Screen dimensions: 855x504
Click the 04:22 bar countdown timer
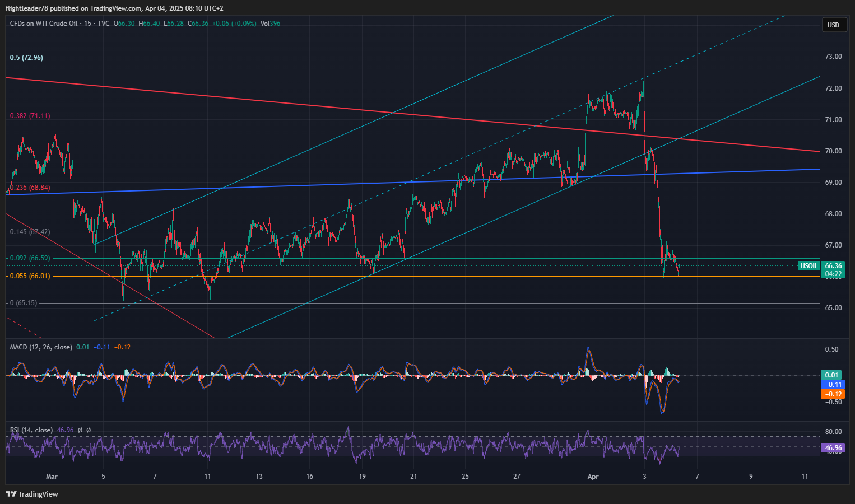coord(833,274)
